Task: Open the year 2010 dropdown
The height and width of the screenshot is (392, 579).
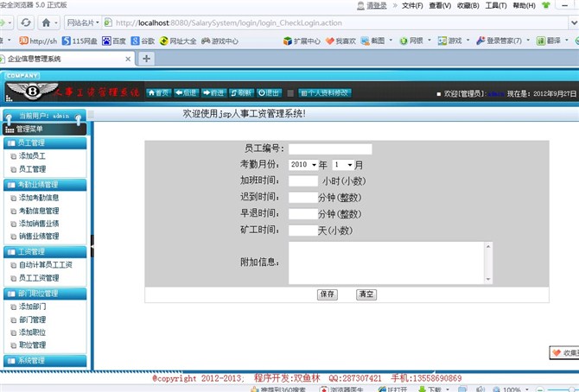Action: point(303,165)
